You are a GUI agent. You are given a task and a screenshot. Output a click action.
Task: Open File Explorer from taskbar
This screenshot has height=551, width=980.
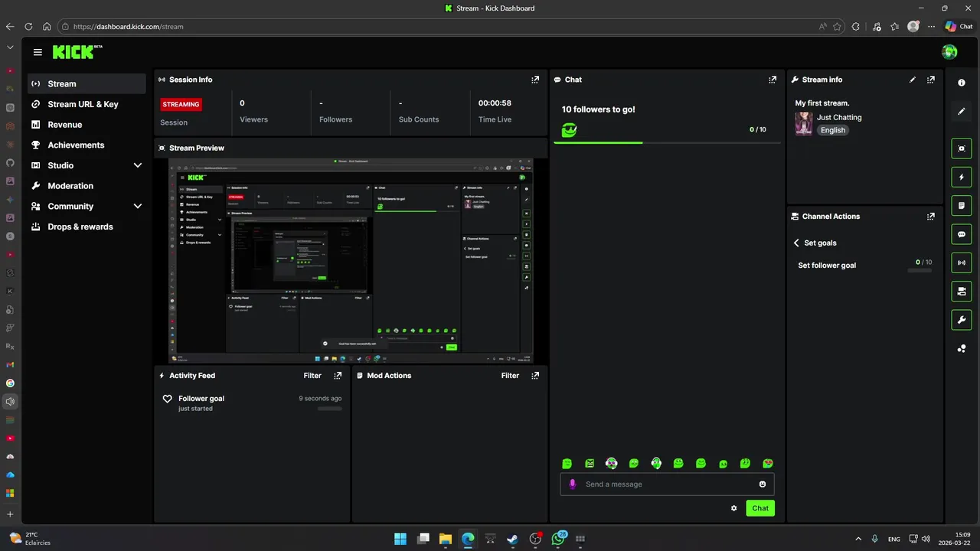tap(445, 539)
